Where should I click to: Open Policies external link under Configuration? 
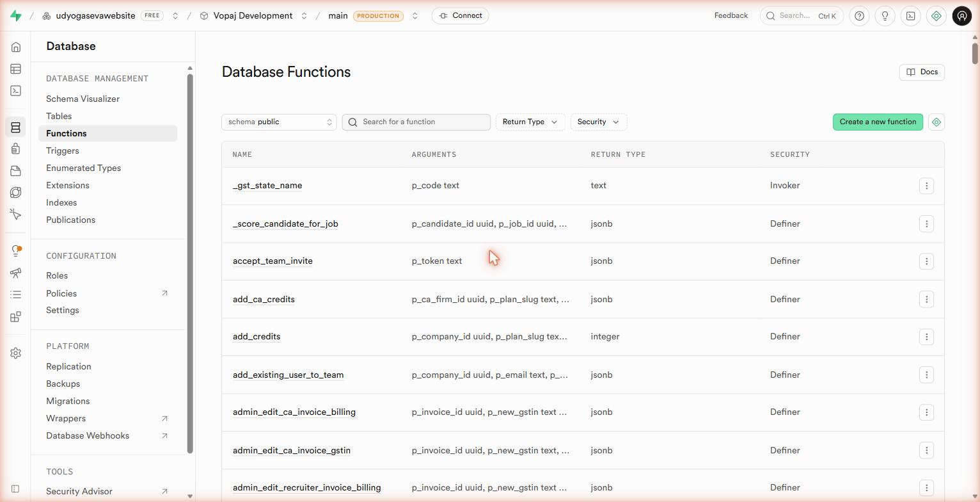107,293
